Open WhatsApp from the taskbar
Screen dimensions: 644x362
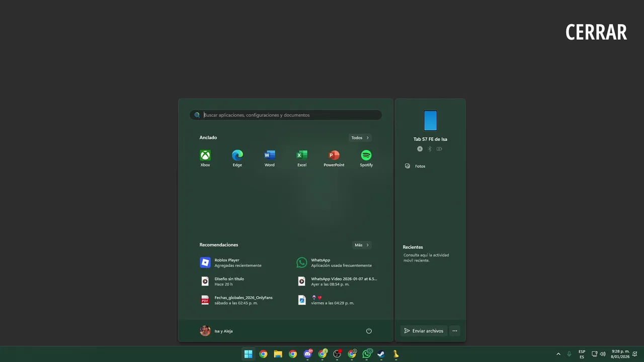(x=367, y=354)
